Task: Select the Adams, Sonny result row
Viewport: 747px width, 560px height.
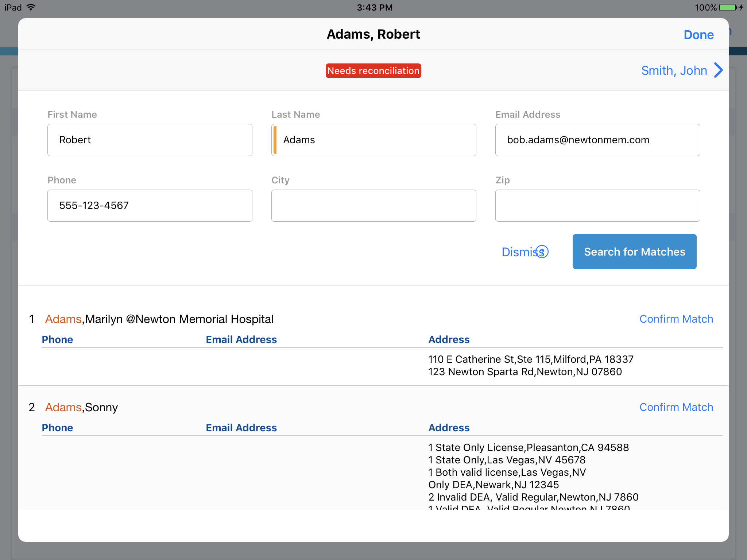Action: 81,407
